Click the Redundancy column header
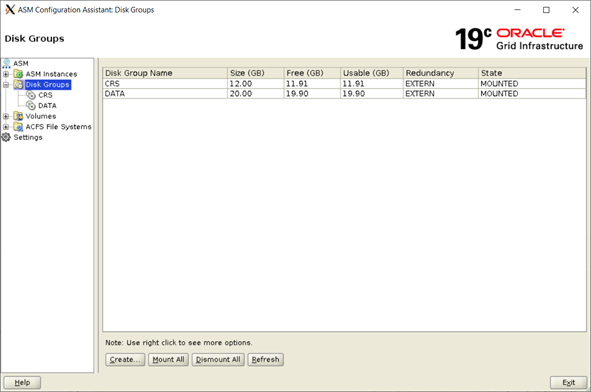 (441, 73)
